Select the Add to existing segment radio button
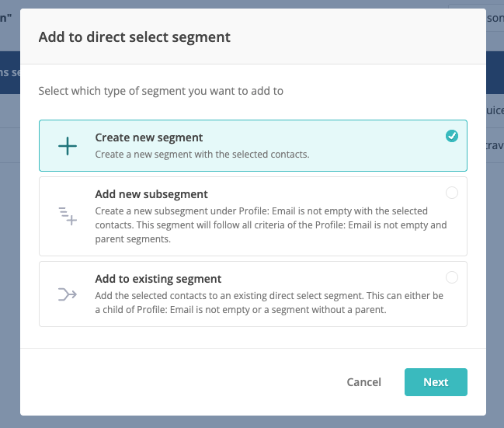The height and width of the screenshot is (428, 504). coord(452,277)
